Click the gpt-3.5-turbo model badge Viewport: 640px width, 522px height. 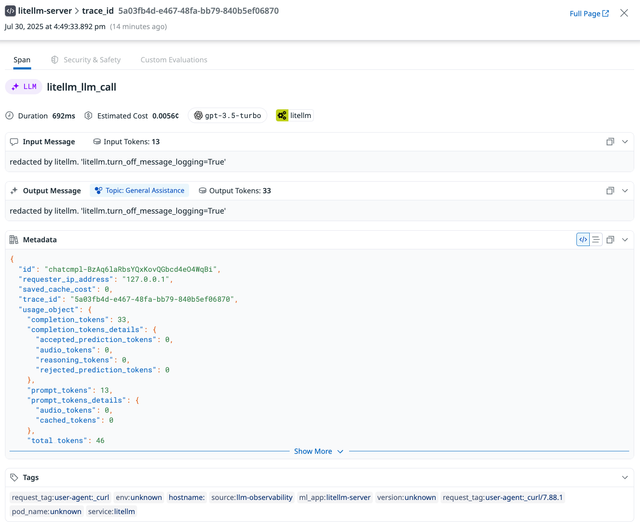click(228, 116)
